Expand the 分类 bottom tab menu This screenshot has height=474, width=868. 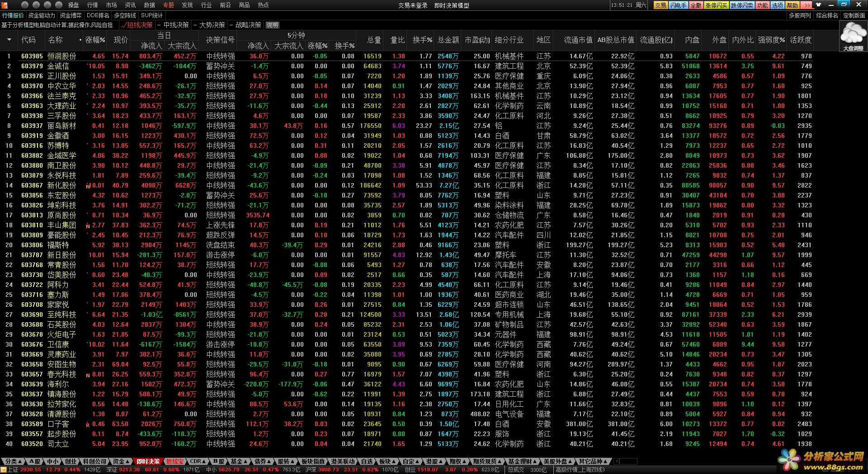point(14,461)
